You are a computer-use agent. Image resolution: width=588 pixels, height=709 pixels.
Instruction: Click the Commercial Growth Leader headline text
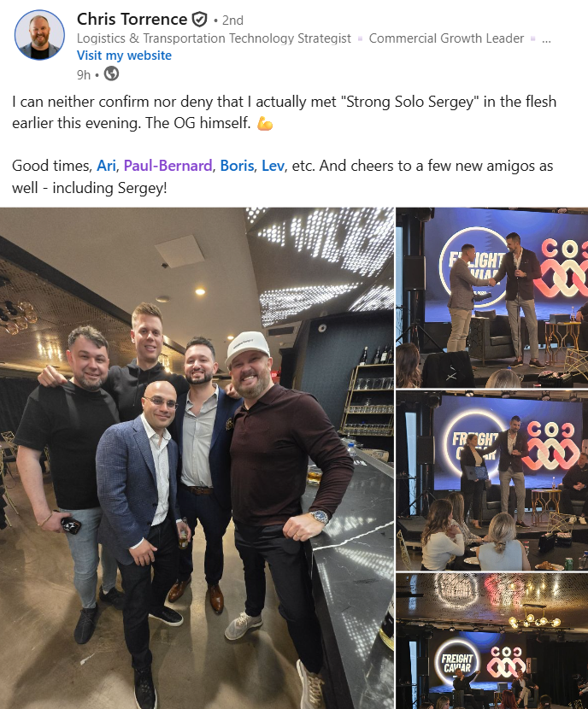pyautogui.click(x=446, y=38)
